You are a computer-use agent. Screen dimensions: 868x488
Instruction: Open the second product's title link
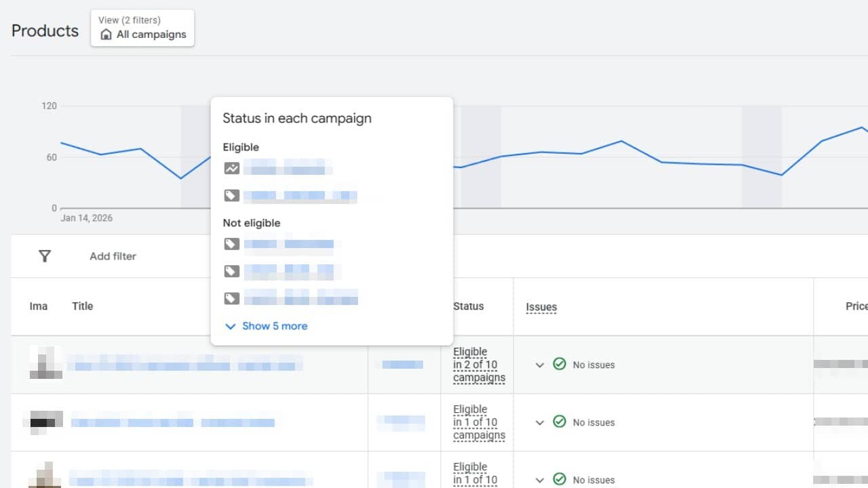pyautogui.click(x=173, y=422)
